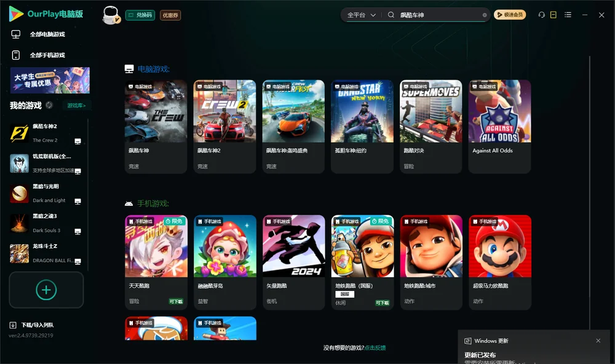Click the yellow window mode icon in title bar
The image size is (615, 364).
click(x=553, y=15)
